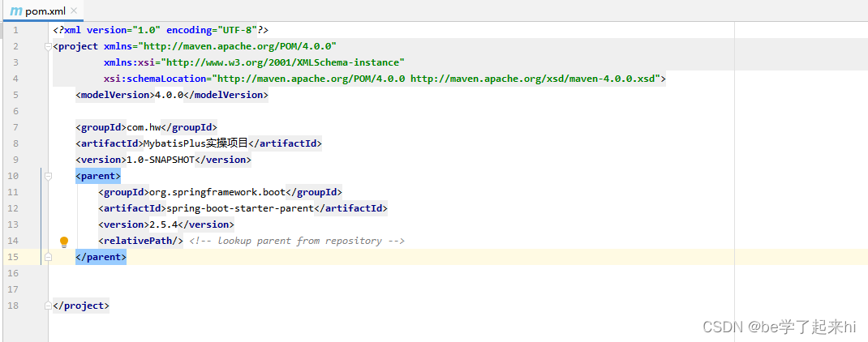Click spring-boot-starter-parent artifactId value

click(239, 208)
